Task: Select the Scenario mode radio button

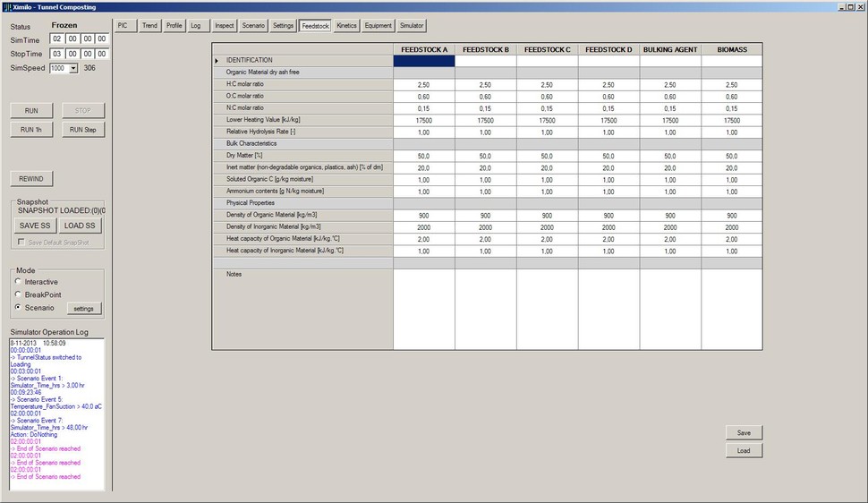Action: (18, 307)
